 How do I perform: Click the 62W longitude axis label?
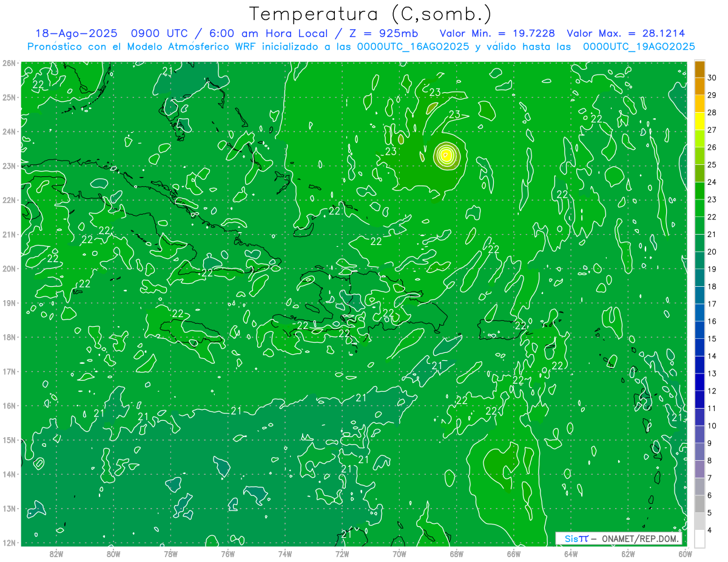click(628, 554)
